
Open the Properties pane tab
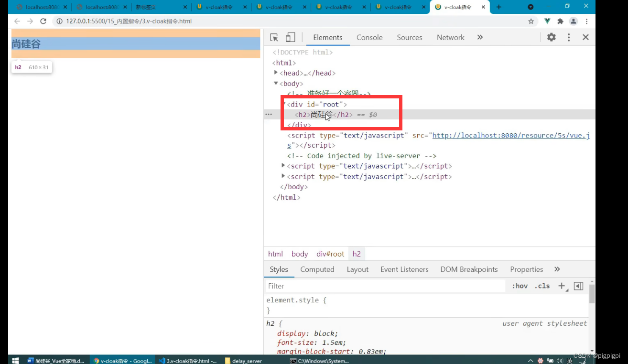[x=527, y=269]
